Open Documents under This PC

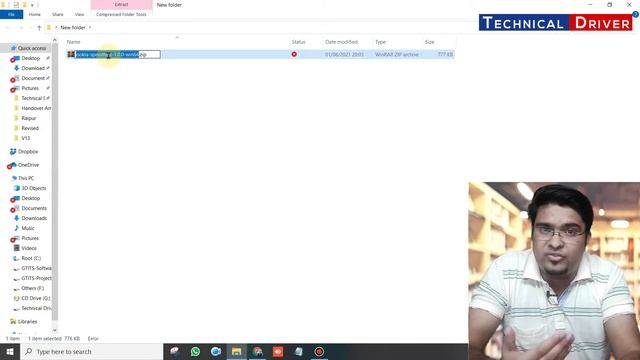tap(34, 208)
